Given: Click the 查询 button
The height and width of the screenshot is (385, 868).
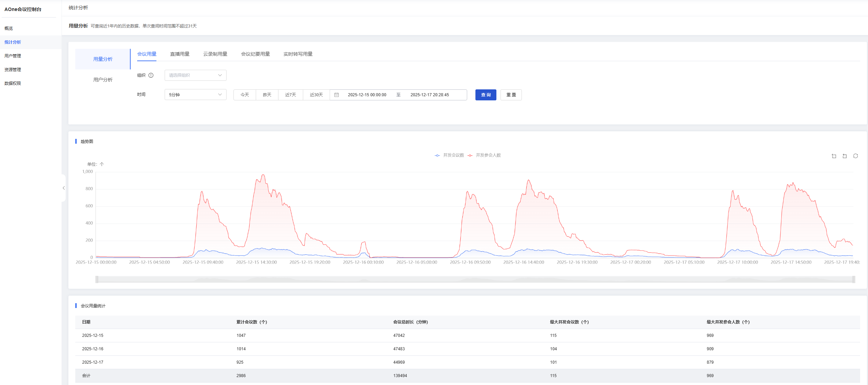Looking at the screenshot, I should click(485, 95).
